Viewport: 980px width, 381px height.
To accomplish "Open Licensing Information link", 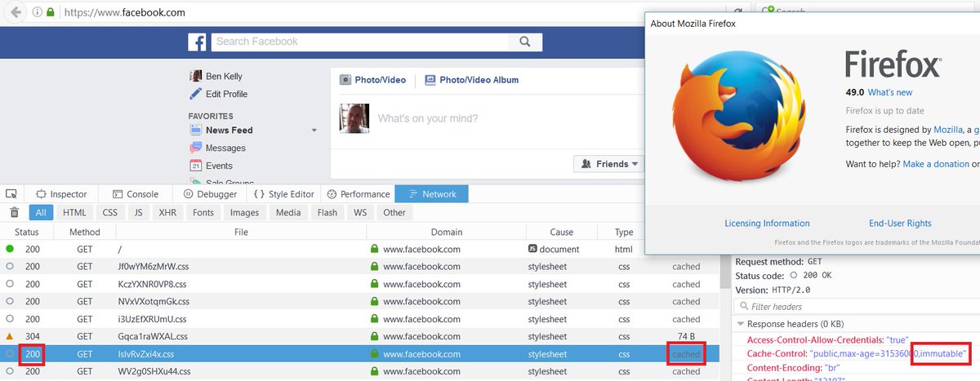I will [x=767, y=223].
